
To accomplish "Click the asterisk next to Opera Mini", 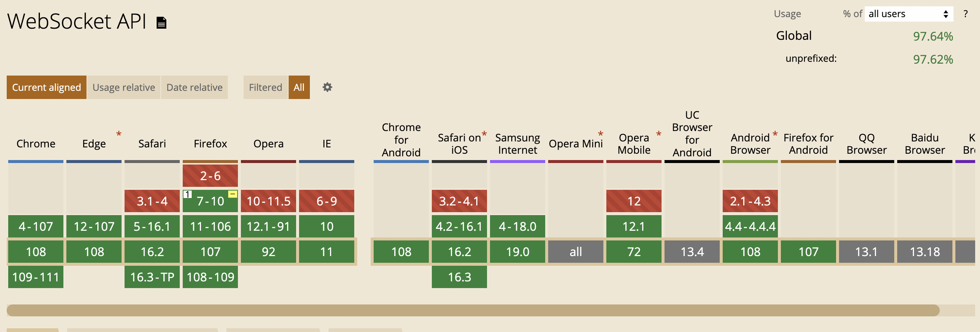I will click(x=600, y=134).
